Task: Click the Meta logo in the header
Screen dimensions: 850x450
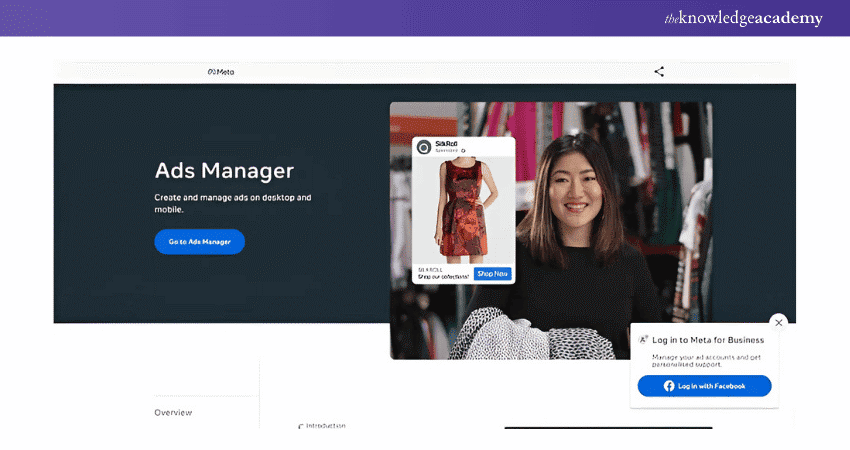Action: [220, 72]
